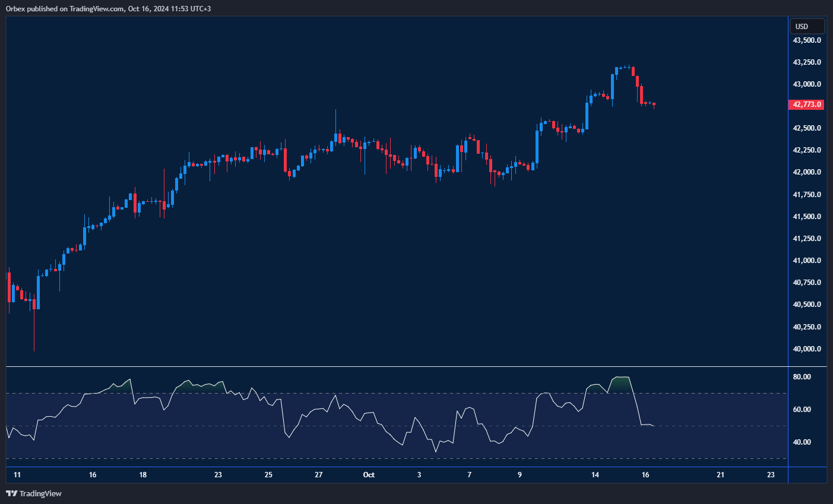Click the Orbex published on TradingView.com header
Screen dimensions: 833x504
pos(108,8)
